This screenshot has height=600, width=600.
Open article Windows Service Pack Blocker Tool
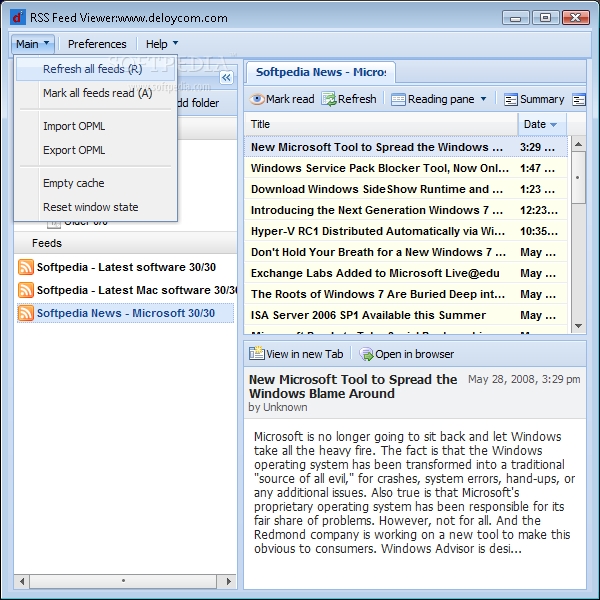point(406,168)
